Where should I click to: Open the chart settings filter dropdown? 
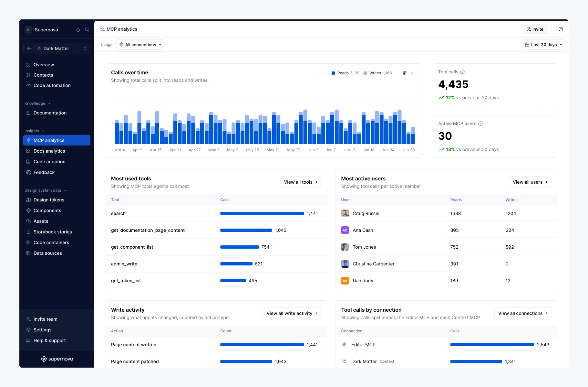pos(408,73)
